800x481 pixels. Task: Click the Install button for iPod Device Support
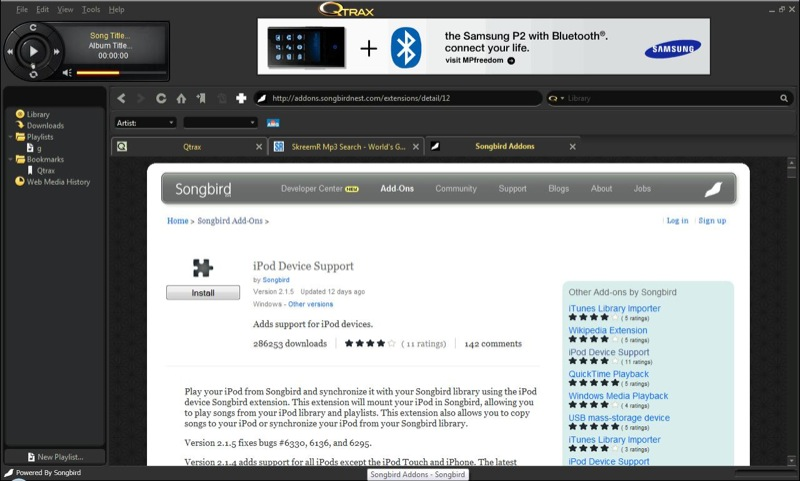click(x=203, y=293)
